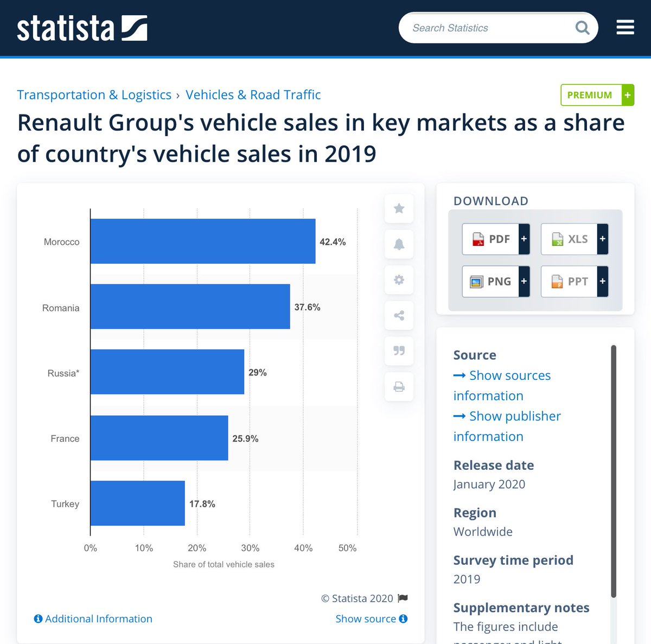Click plus beside PDF download
This screenshot has width=651, height=644.
point(524,239)
